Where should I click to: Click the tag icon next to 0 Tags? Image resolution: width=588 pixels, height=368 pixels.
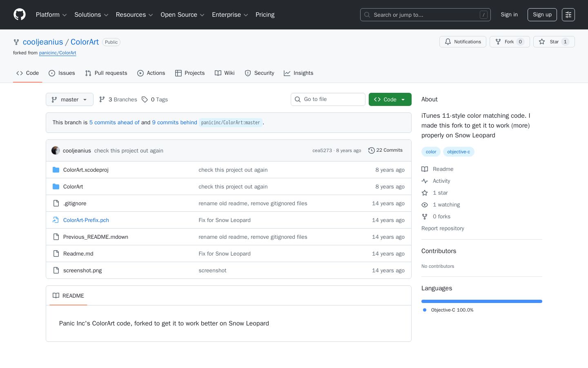point(145,99)
